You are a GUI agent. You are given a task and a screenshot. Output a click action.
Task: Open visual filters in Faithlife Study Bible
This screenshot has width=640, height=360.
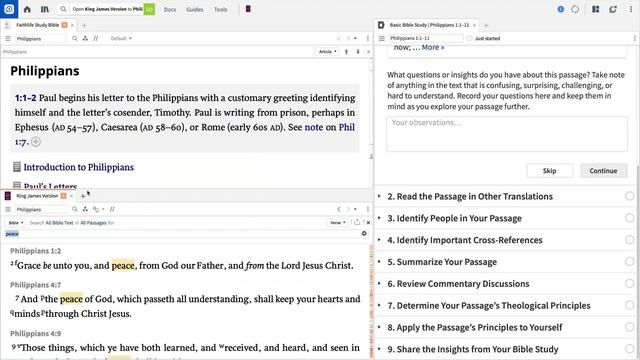point(85,38)
